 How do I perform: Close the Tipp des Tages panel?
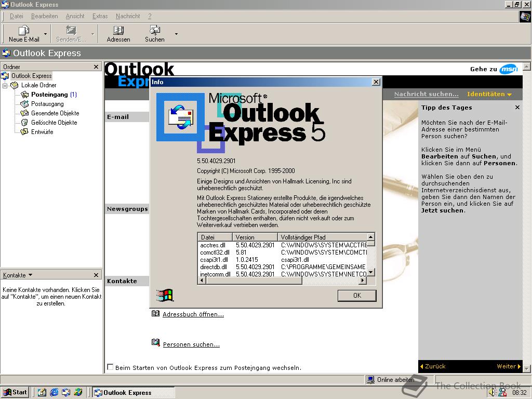coord(517,107)
